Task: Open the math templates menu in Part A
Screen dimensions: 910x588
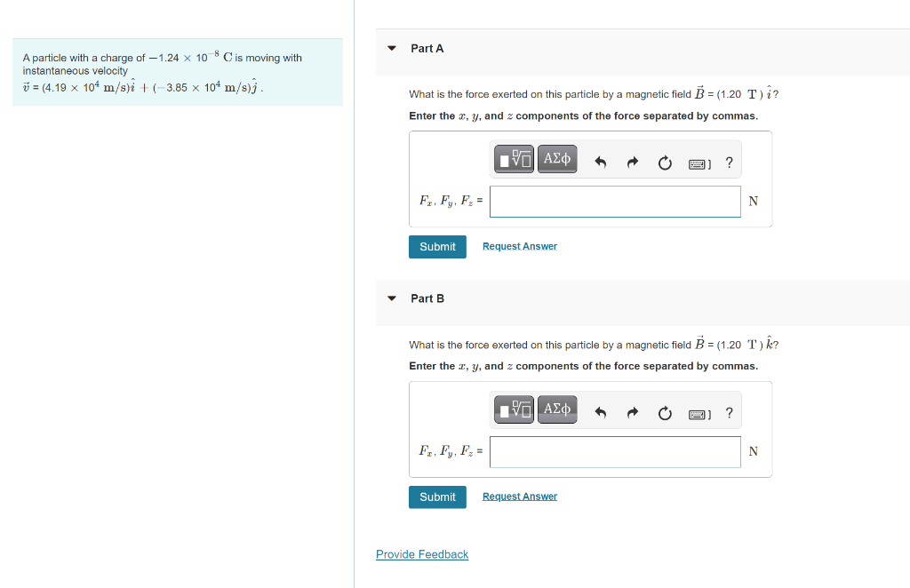Action: click(514, 159)
